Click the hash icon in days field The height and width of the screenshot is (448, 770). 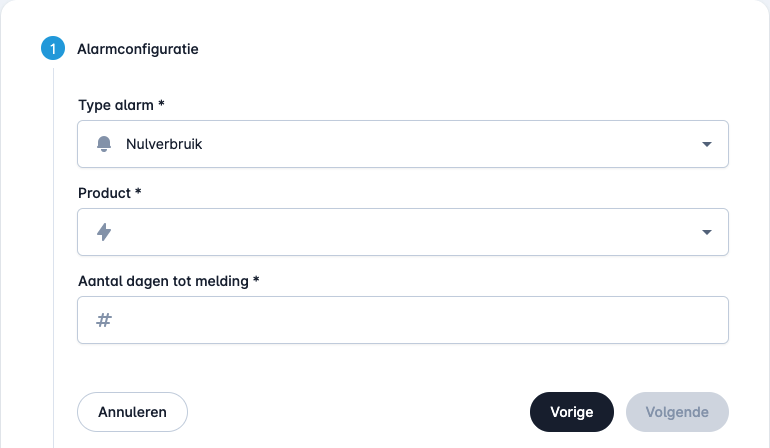(x=104, y=320)
